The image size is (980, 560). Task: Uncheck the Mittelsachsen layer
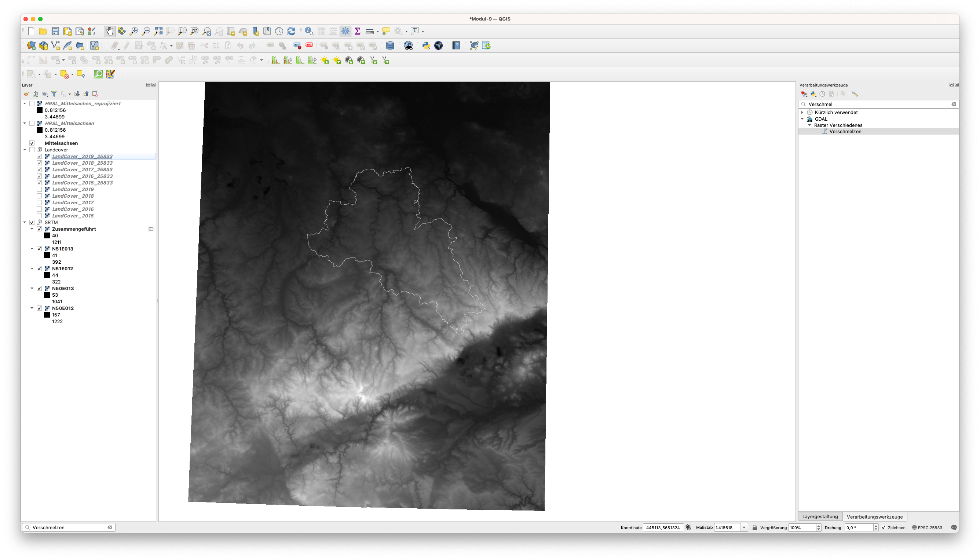(32, 143)
